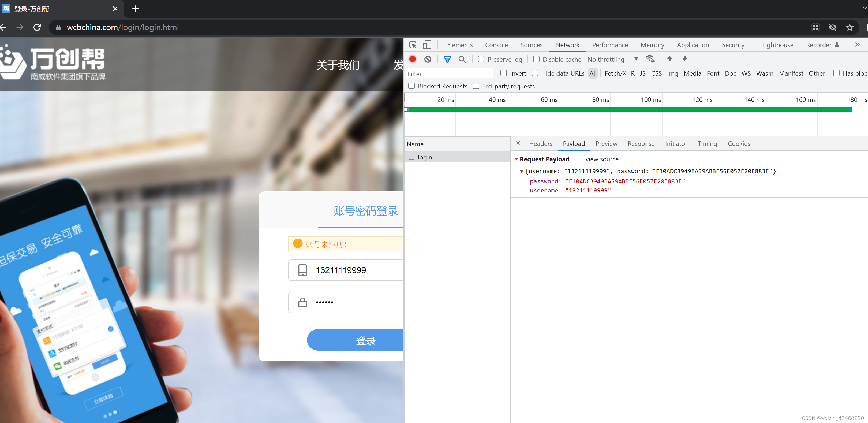The image size is (868, 423).
Task: Enable the Preserve log checkbox
Action: [x=481, y=59]
